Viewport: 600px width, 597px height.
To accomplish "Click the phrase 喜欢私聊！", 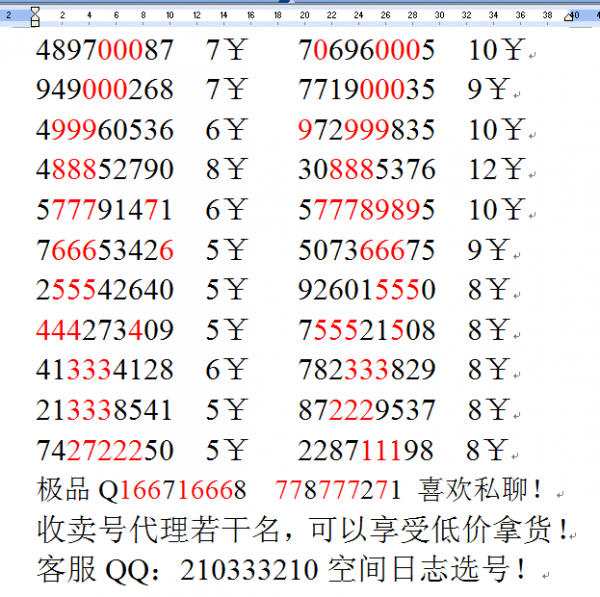I will pyautogui.click(x=480, y=490).
